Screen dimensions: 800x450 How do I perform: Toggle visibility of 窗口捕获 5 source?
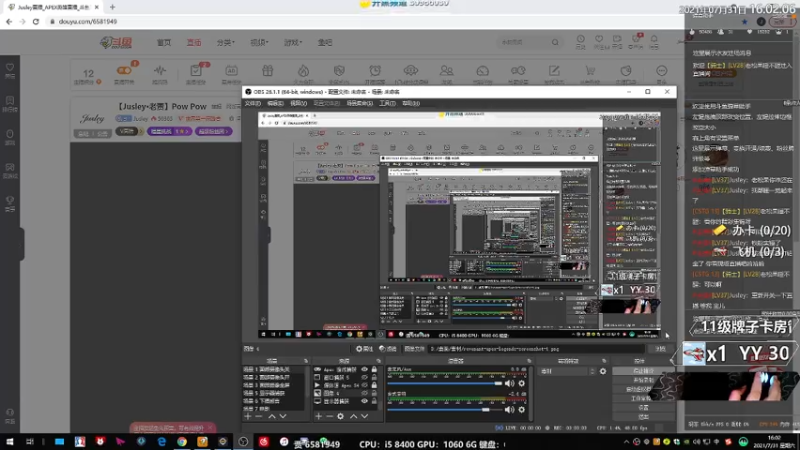(364, 378)
